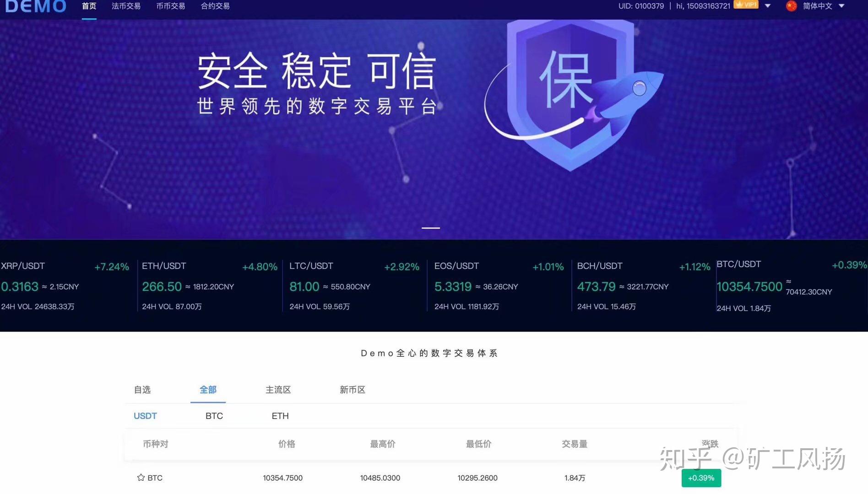Switch to 全部 tab
Image resolution: width=868 pixels, height=494 pixels.
pos(208,390)
